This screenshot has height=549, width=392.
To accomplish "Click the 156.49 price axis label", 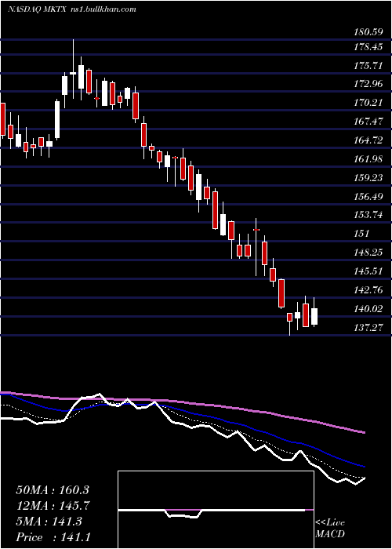I will [x=368, y=197].
